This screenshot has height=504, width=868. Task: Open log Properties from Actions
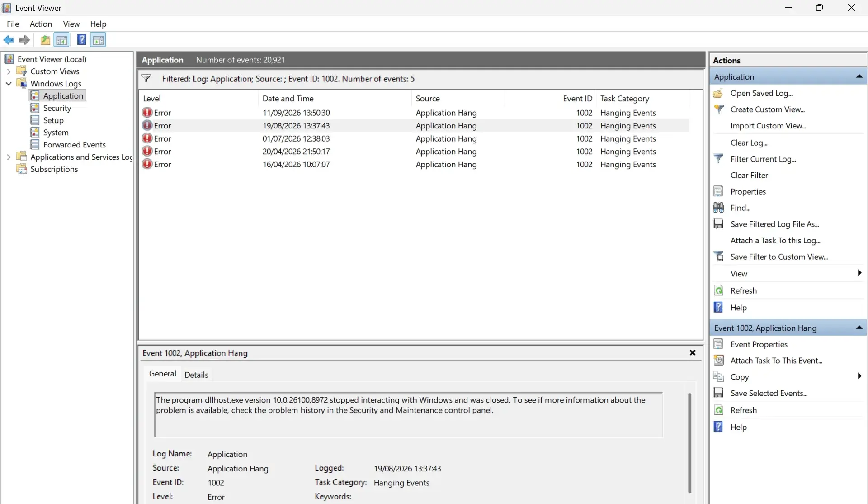748,191
